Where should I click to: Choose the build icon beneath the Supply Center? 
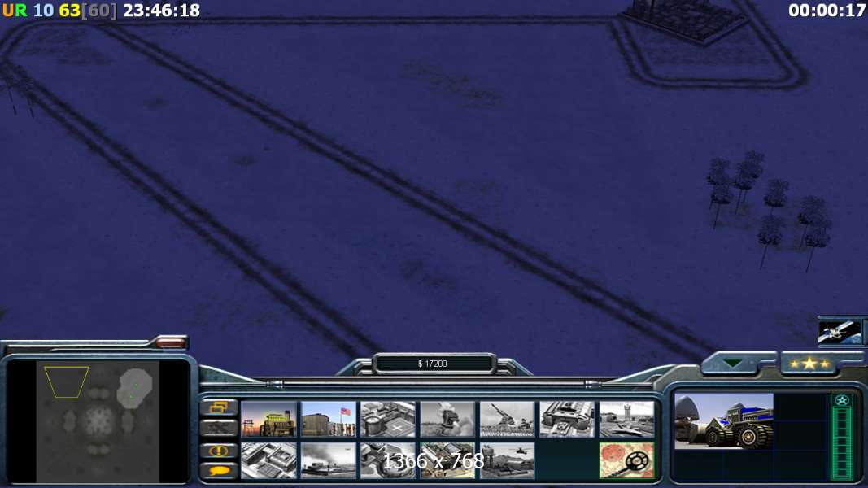388,460
